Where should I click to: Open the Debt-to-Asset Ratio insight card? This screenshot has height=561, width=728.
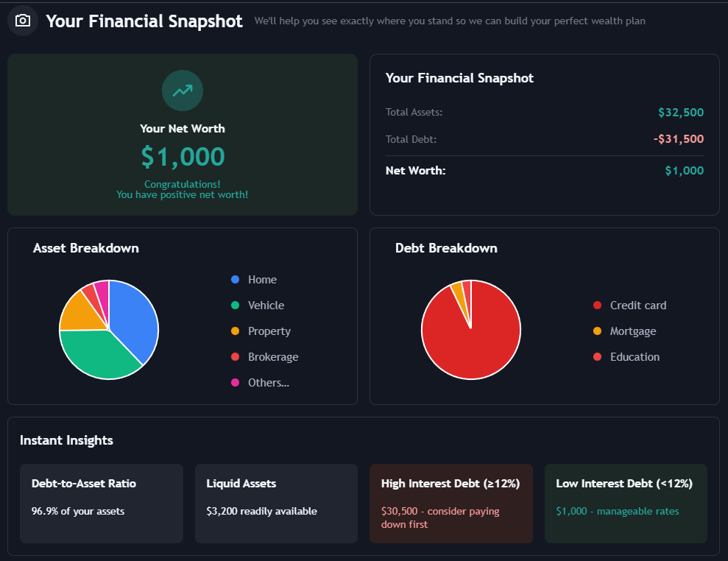pyautogui.click(x=102, y=504)
